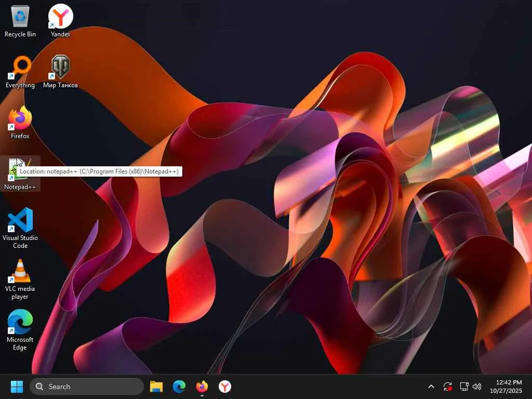Select the Yandex browser desktop shortcut
Viewport: 532px width, 399px height.
(x=60, y=21)
